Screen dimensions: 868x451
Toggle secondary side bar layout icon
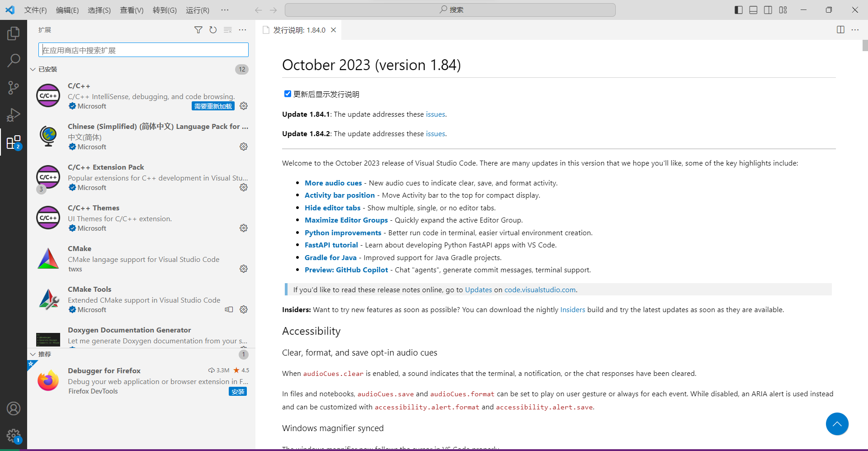(768, 10)
